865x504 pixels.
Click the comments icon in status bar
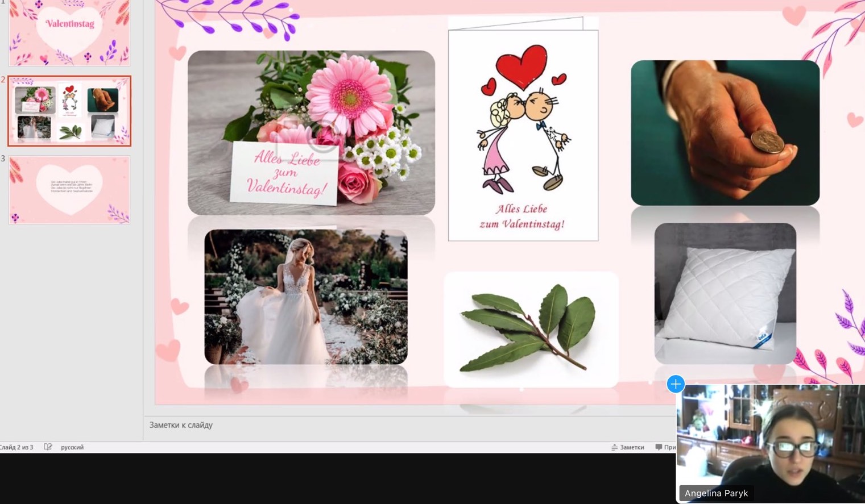point(659,447)
